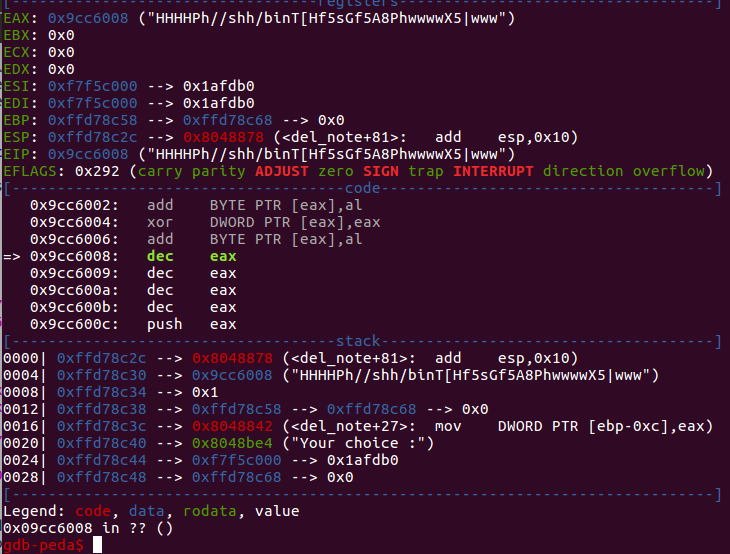
Task: Click the "Your choice :" string
Action: coord(358,444)
